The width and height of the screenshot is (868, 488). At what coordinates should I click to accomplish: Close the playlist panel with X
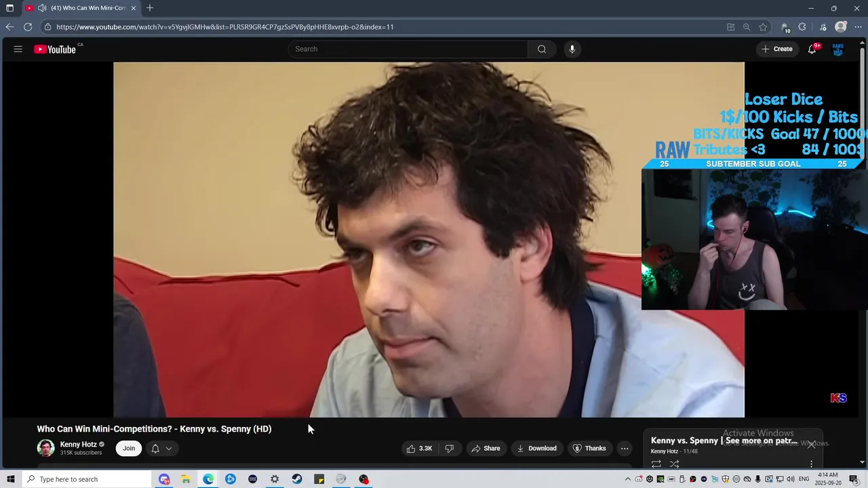[x=811, y=445]
